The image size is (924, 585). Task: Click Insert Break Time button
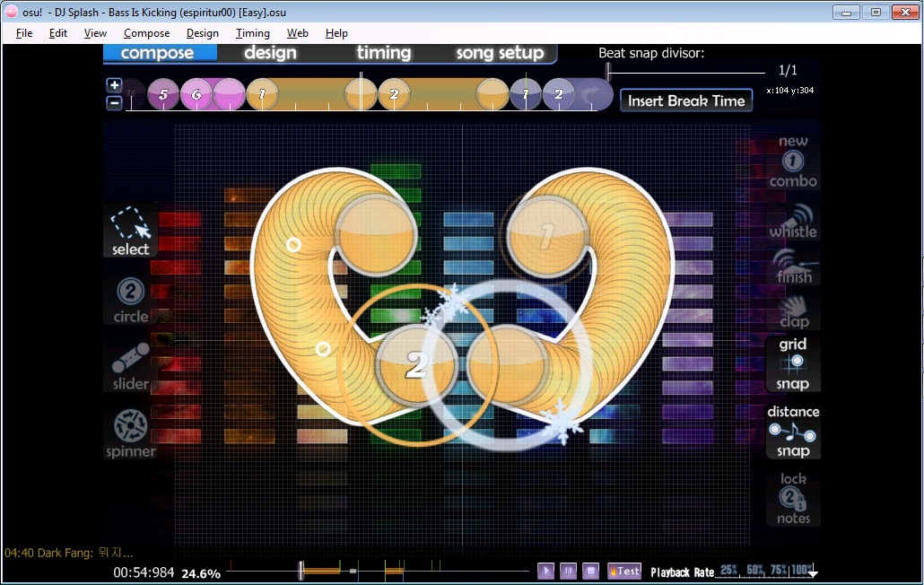(686, 100)
